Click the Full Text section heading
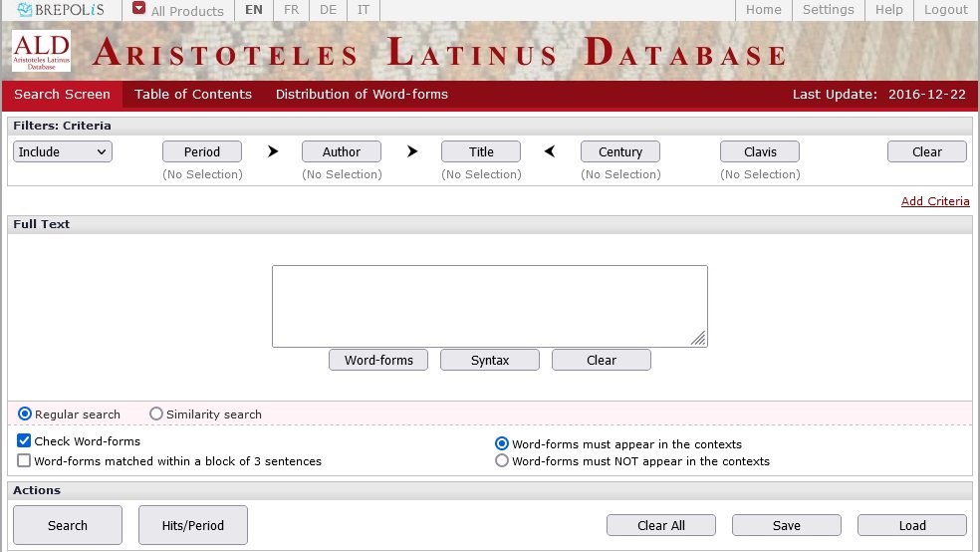This screenshot has width=980, height=552. point(41,224)
